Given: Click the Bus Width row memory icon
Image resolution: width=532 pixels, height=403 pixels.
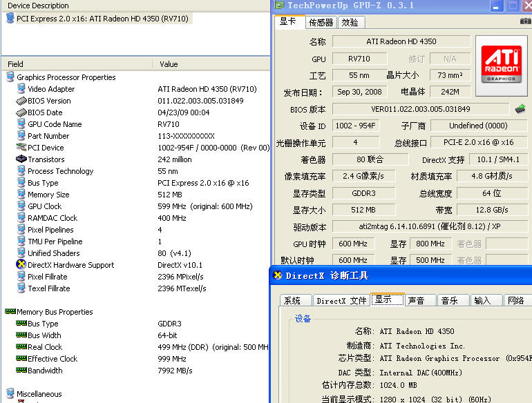Looking at the screenshot, I should (21, 335).
